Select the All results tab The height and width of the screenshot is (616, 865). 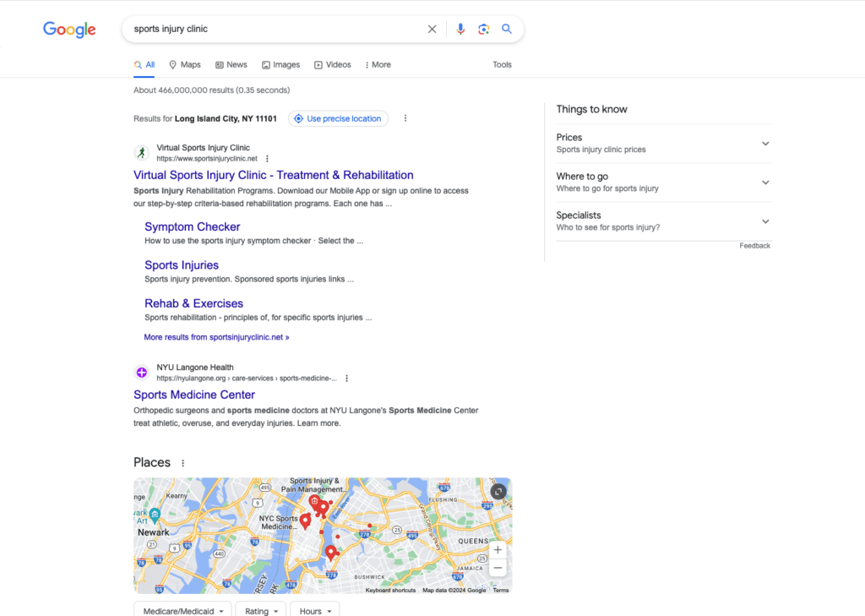[x=144, y=64]
